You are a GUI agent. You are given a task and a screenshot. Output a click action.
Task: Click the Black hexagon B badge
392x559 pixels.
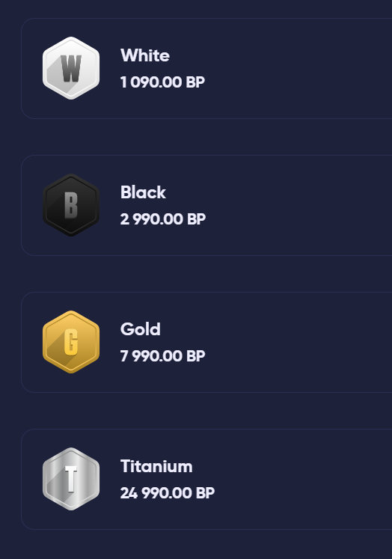click(x=71, y=205)
